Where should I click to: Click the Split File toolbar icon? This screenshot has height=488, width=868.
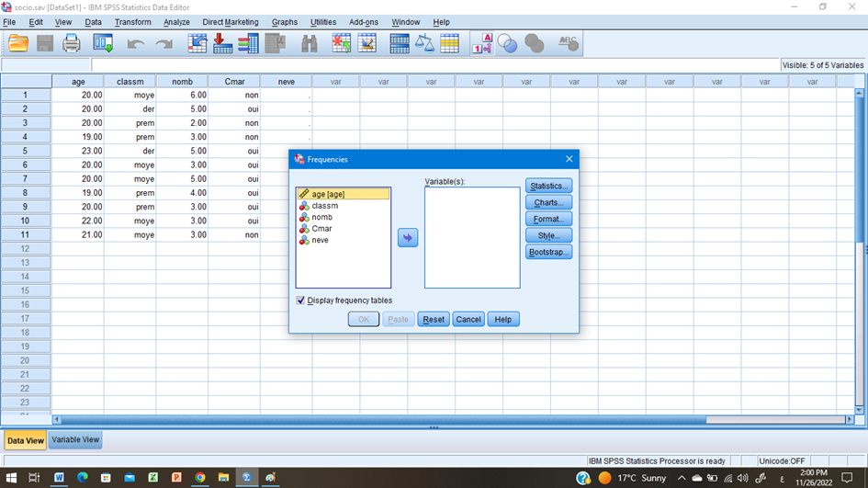(400, 43)
